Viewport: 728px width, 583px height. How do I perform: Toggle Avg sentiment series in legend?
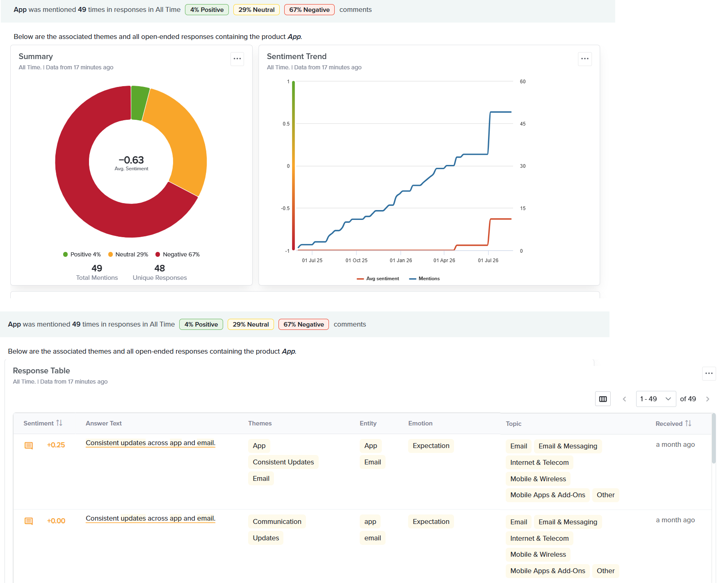378,279
